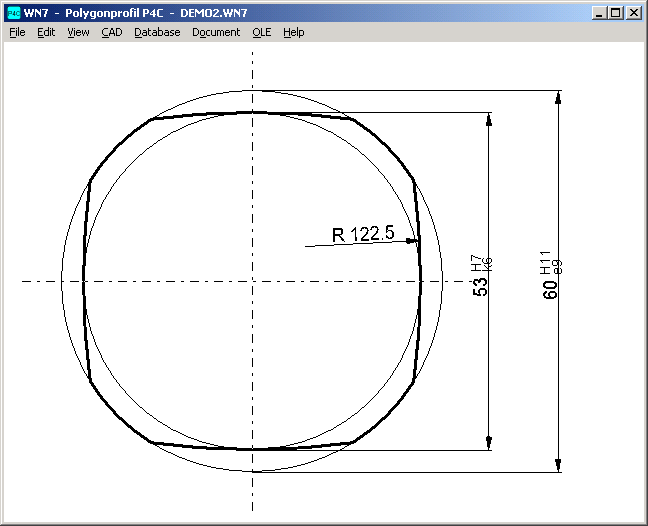648x526 pixels.
Task: Open the View menu
Action: 78,32
